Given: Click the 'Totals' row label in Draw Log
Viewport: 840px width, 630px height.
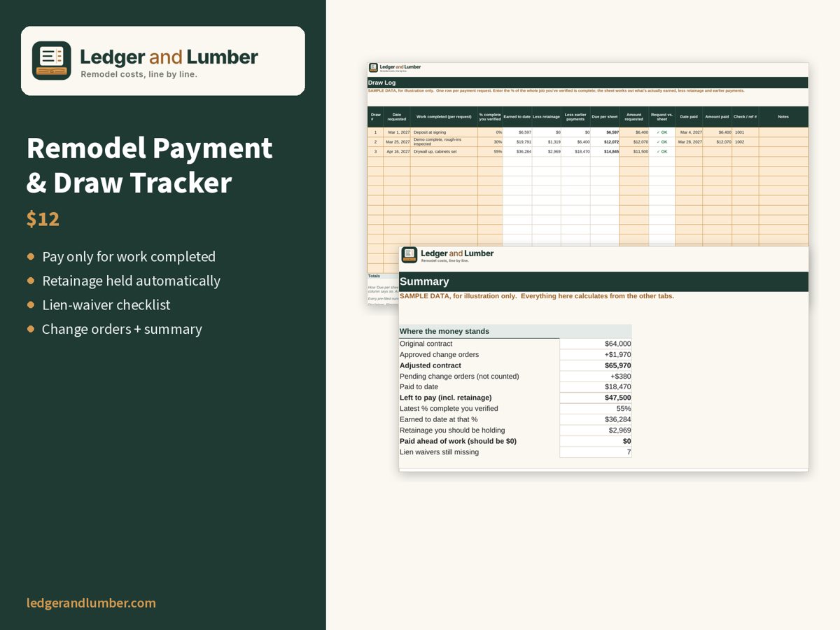Looking at the screenshot, I should [374, 276].
